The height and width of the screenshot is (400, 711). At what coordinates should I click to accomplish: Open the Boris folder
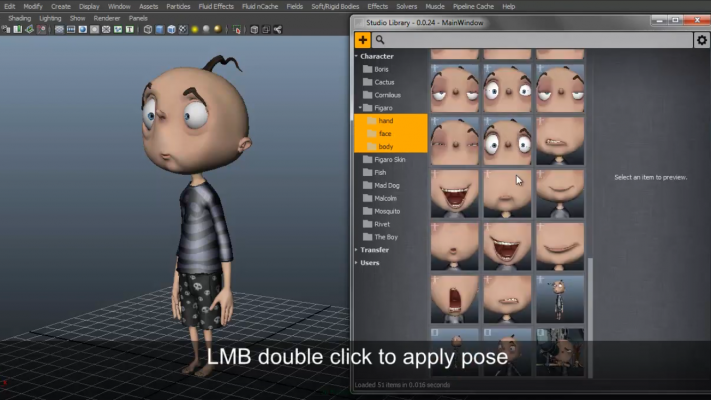click(381, 69)
